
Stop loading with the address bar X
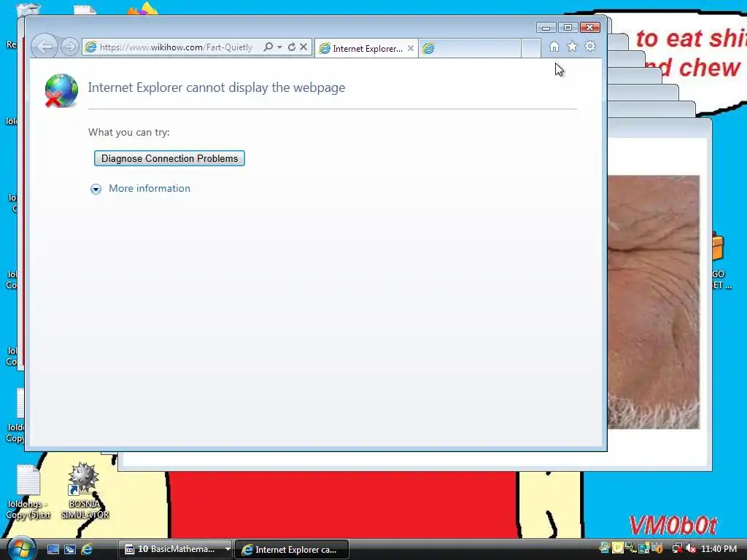(x=303, y=47)
